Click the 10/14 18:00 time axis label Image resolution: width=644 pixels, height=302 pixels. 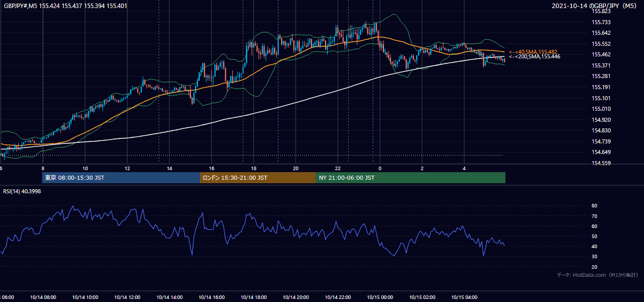point(253,297)
